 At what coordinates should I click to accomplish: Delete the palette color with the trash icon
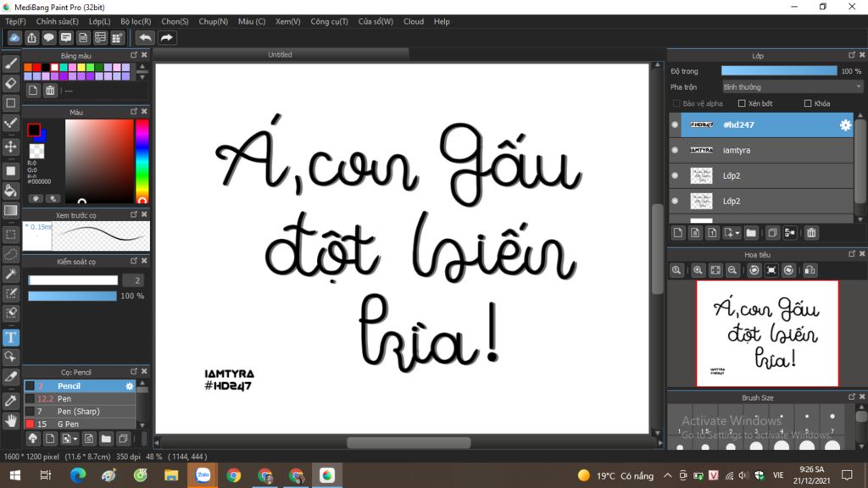50,90
